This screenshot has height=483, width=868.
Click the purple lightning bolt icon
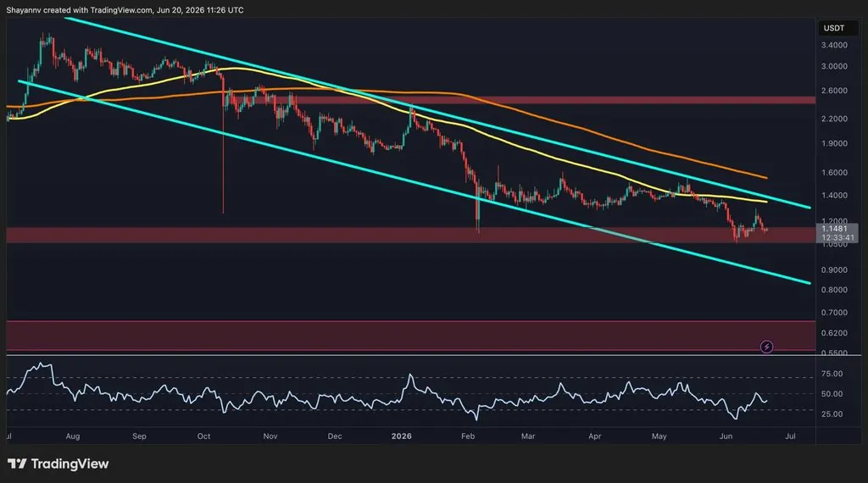tap(766, 347)
